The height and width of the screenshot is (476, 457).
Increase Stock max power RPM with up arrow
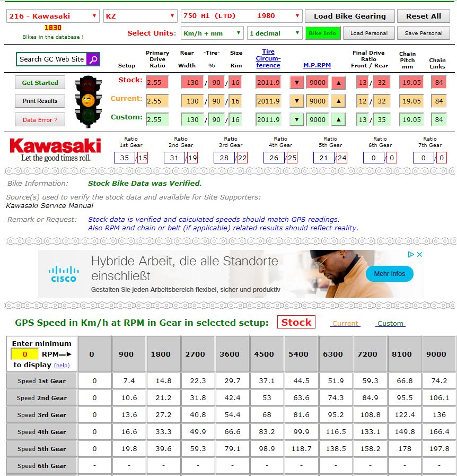pos(338,83)
